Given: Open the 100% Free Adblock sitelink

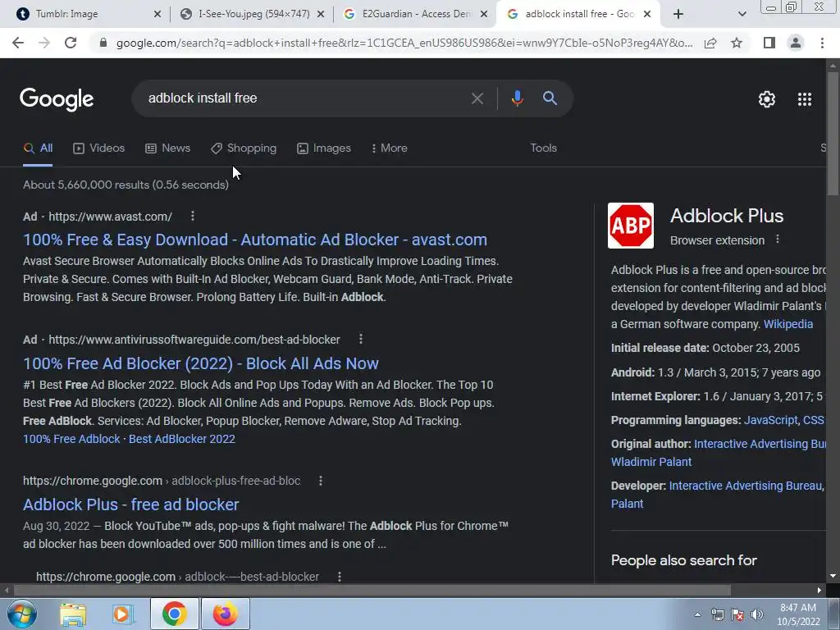Looking at the screenshot, I should point(72,440).
